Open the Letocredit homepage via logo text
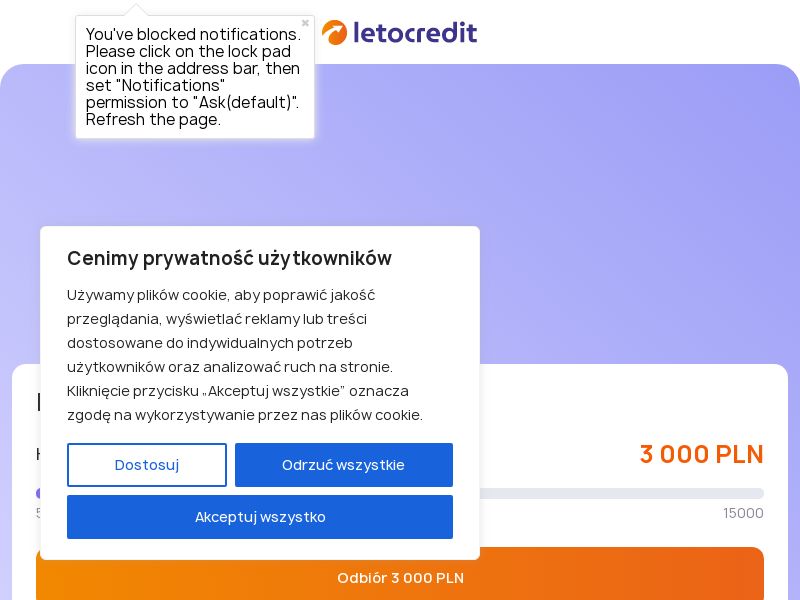This screenshot has width=800, height=600. [415, 32]
